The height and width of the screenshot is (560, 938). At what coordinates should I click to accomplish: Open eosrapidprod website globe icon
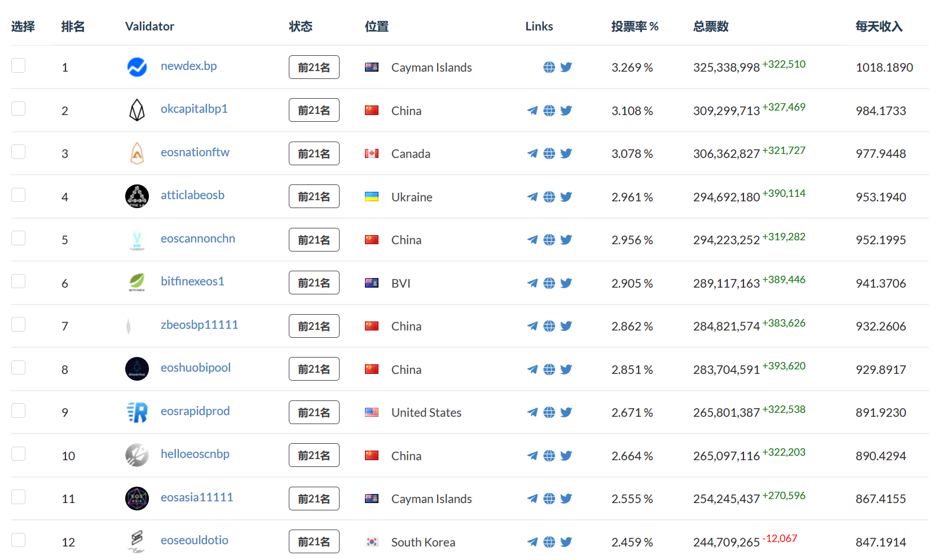click(x=549, y=412)
